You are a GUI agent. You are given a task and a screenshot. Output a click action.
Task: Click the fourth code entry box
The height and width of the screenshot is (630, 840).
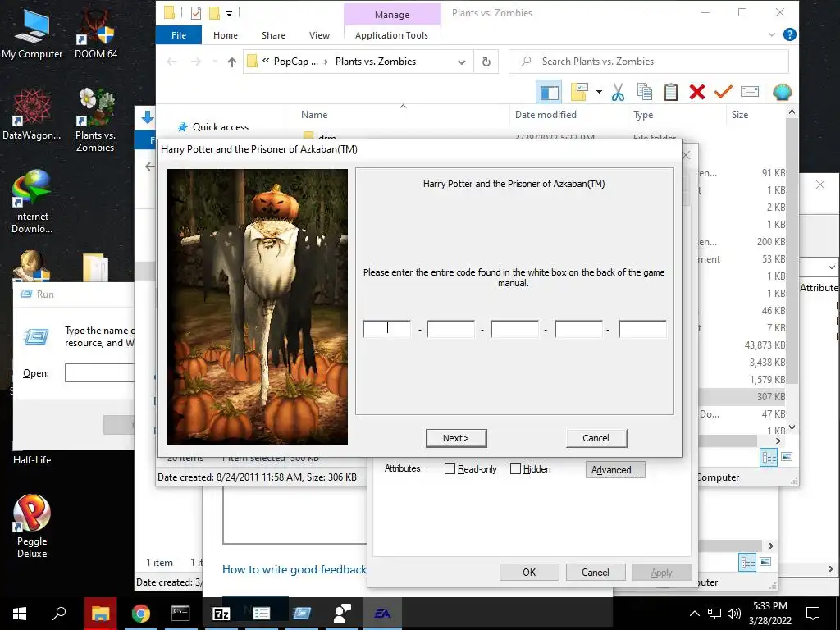point(578,329)
